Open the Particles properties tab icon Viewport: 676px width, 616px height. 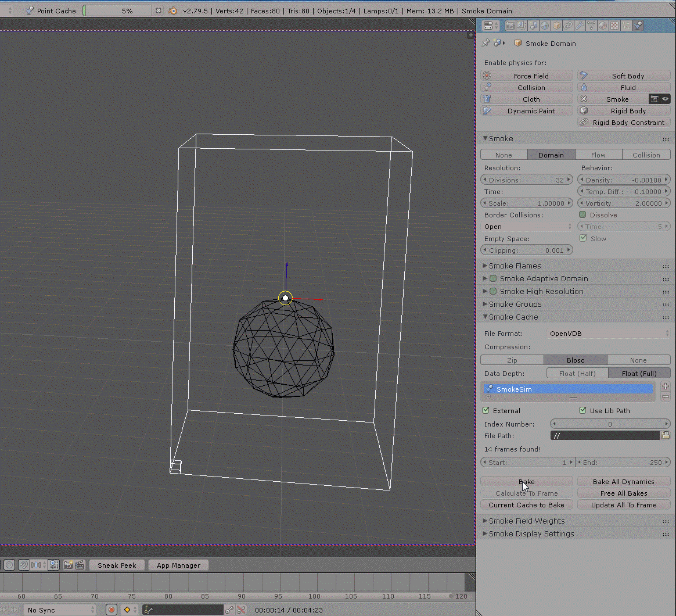click(x=626, y=26)
